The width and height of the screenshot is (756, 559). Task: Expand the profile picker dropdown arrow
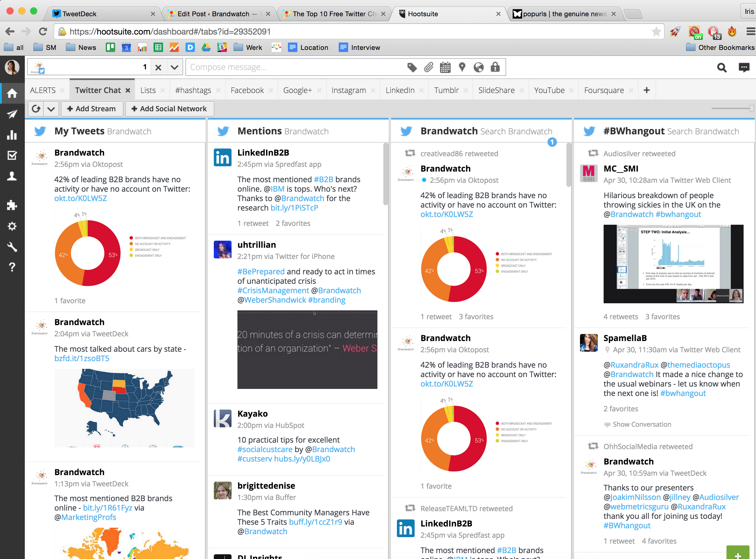tap(174, 67)
